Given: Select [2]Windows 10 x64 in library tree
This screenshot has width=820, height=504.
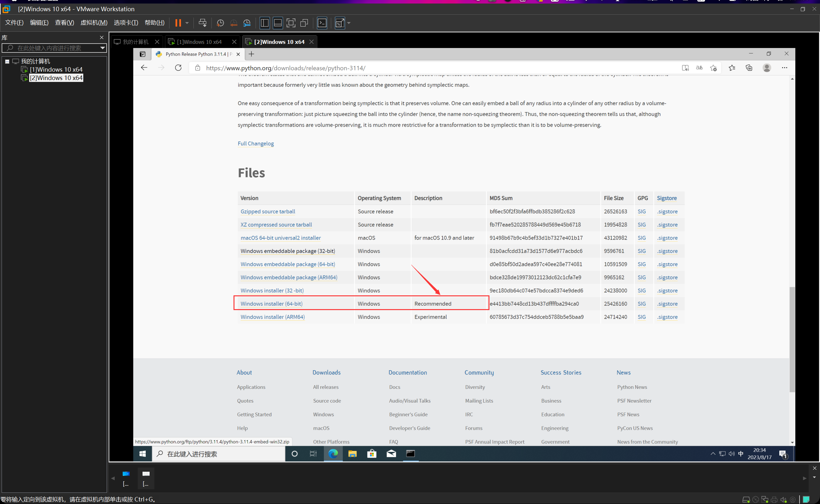Looking at the screenshot, I should click(56, 78).
